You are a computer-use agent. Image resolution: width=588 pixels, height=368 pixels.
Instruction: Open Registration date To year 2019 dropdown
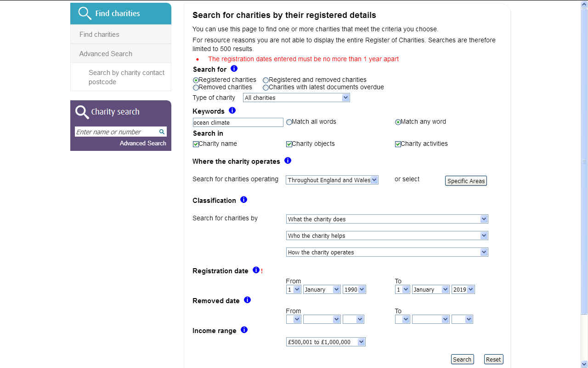(x=463, y=289)
